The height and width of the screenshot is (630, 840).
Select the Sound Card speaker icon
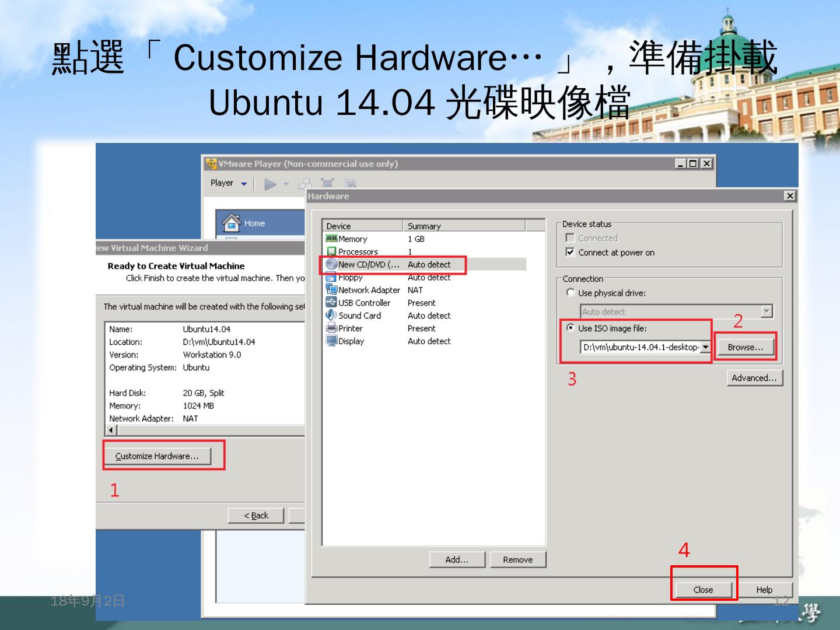point(331,315)
